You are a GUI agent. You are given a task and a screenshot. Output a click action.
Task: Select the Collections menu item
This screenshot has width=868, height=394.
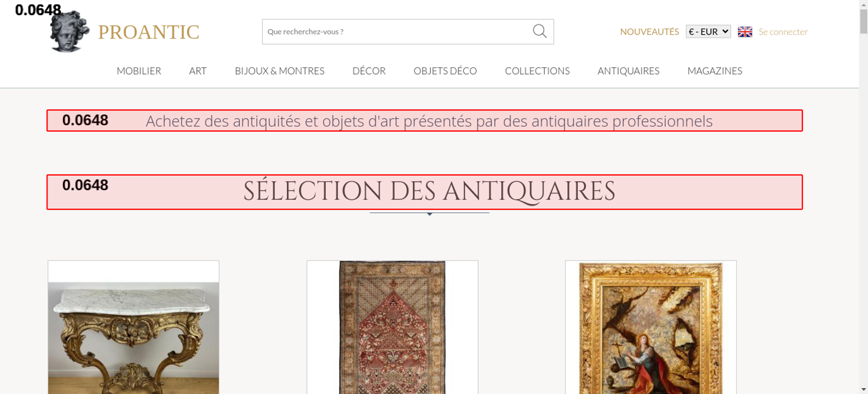[x=537, y=71]
